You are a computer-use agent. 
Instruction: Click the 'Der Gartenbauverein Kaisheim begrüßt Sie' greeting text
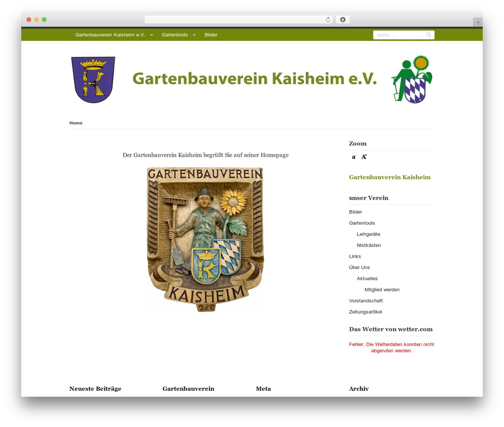click(x=206, y=155)
